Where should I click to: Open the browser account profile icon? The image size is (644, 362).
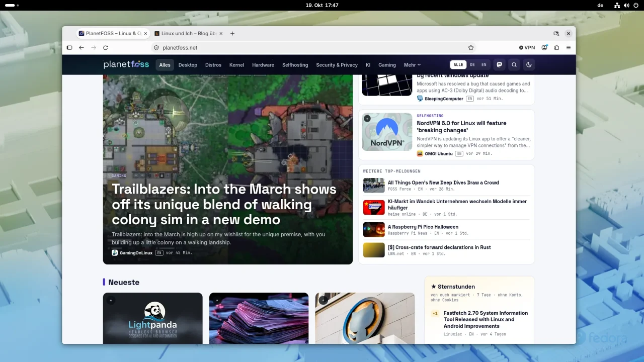(x=544, y=48)
